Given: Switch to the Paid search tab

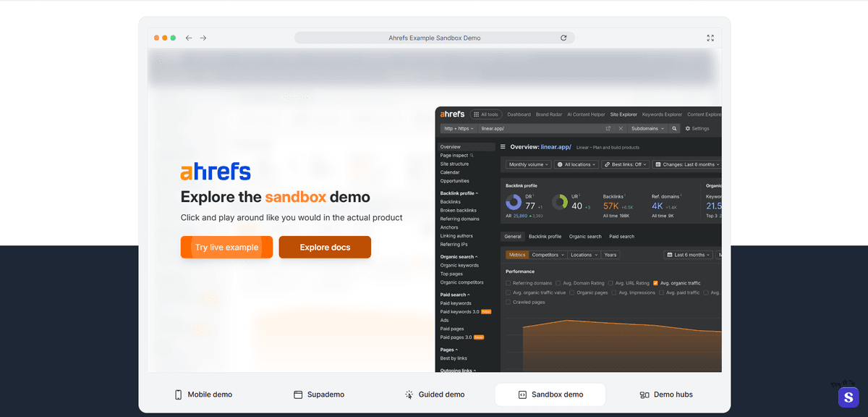Looking at the screenshot, I should coord(621,236).
